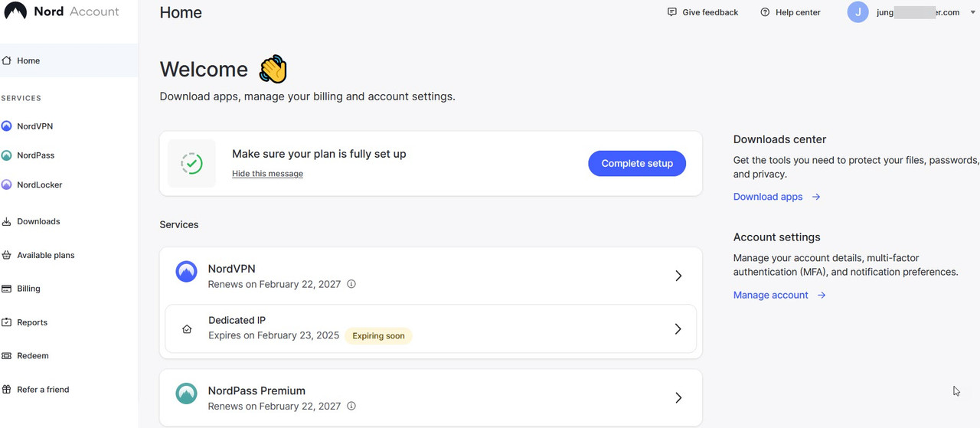Open Dedicated IP row chevron

pyautogui.click(x=678, y=329)
